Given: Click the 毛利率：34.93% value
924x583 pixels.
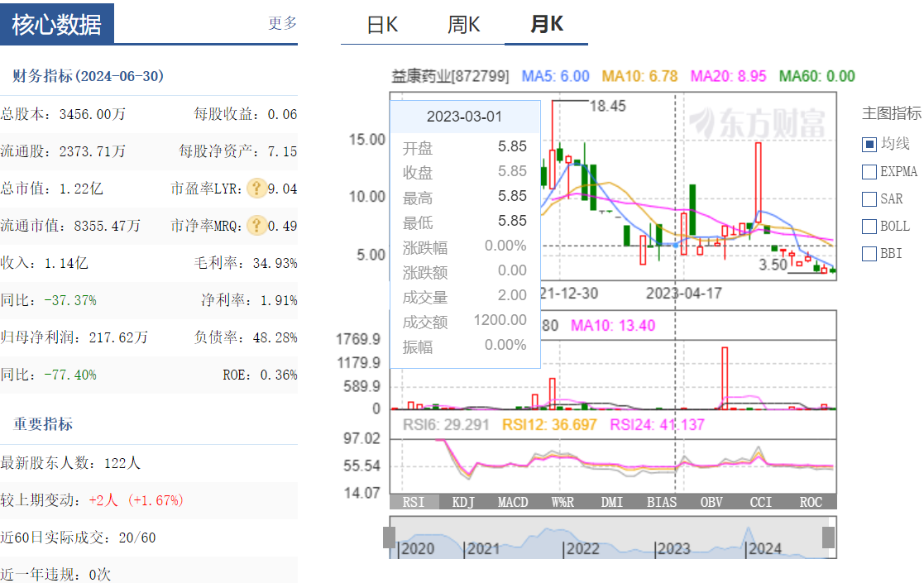Looking at the screenshot, I should 246,263.
